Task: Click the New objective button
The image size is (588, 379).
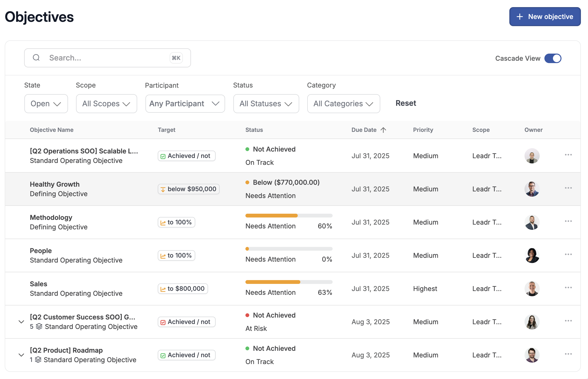Action: tap(544, 17)
